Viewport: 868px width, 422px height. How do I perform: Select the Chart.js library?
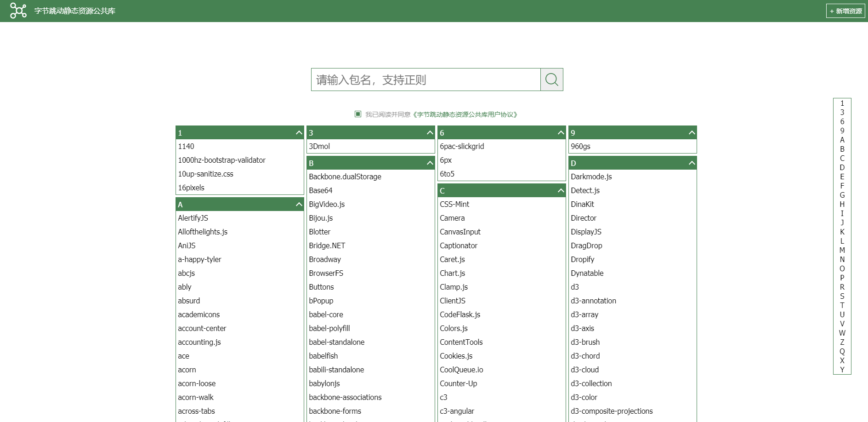tap(452, 273)
